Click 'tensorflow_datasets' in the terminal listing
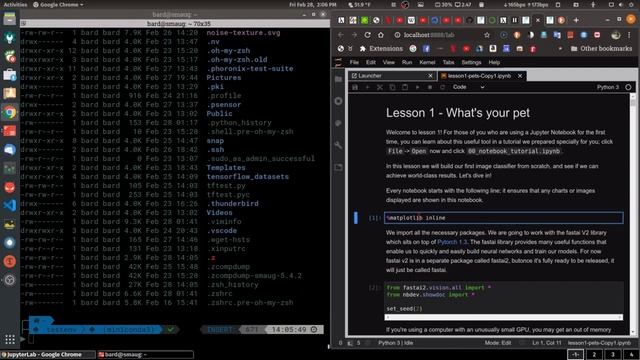The width and height of the screenshot is (640, 360). pos(247,177)
